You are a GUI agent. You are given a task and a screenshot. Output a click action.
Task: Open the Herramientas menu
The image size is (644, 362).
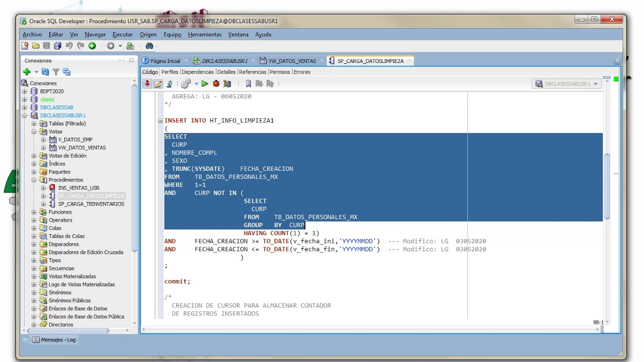[205, 35]
